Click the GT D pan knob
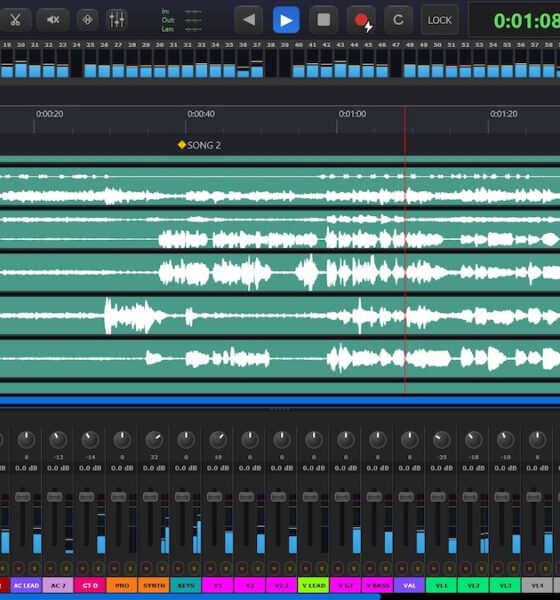The width and height of the screenshot is (560, 600). point(90,440)
